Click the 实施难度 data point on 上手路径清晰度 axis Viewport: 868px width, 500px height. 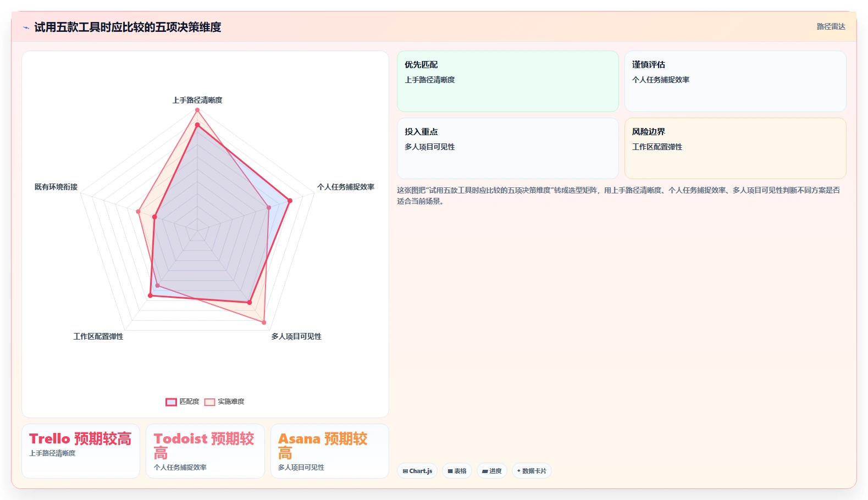[x=197, y=110]
